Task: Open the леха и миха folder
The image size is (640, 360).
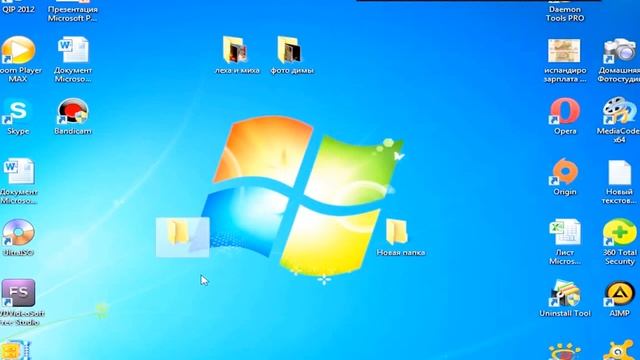Action: click(x=237, y=55)
